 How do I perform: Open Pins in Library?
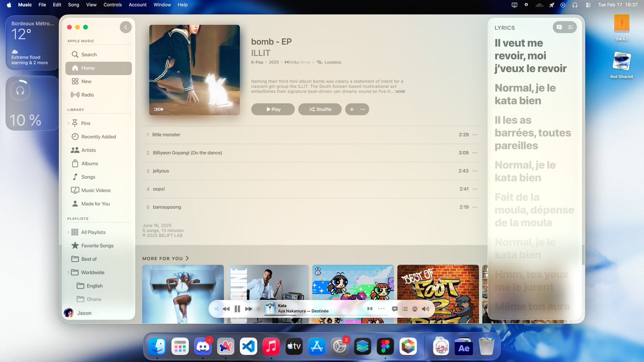[x=99, y=123]
